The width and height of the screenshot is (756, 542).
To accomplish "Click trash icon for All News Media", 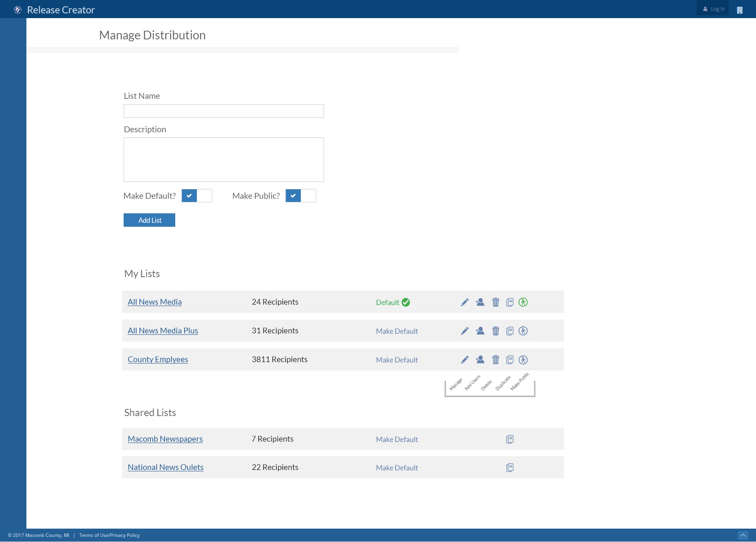I will [496, 302].
